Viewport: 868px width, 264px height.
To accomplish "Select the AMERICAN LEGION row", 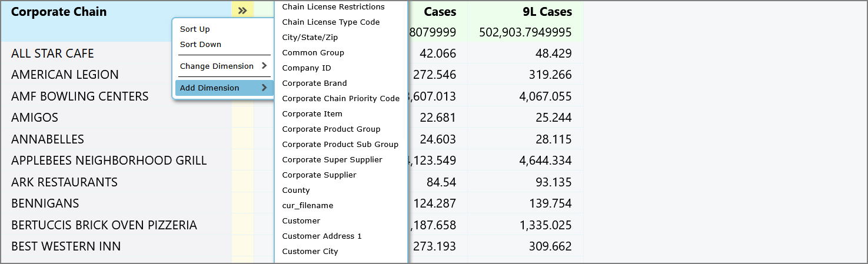I will (65, 75).
